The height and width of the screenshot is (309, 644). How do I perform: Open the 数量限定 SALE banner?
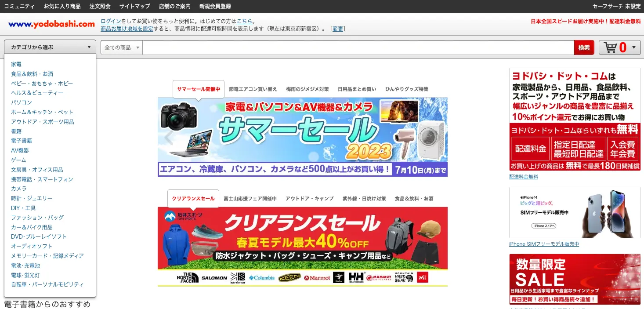[x=575, y=279]
